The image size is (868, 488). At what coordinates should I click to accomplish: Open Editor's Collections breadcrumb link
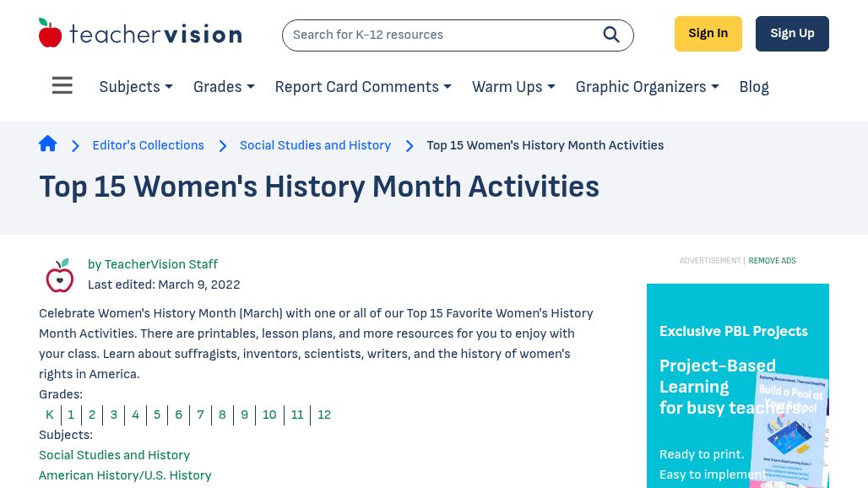coord(148,145)
